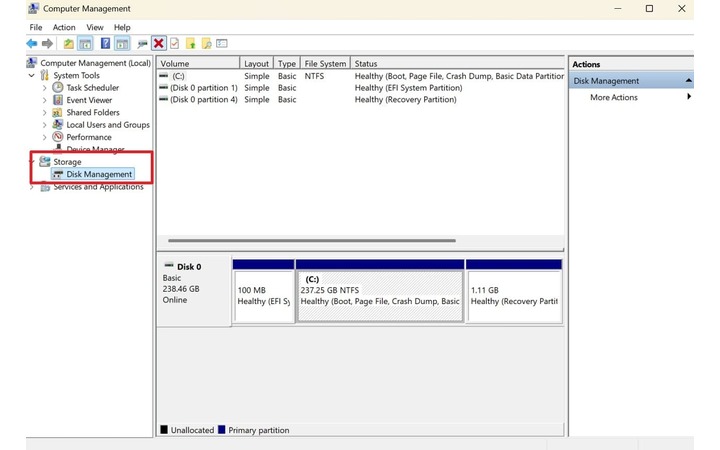Click the drive icon beside (C:) volume

tap(163, 76)
